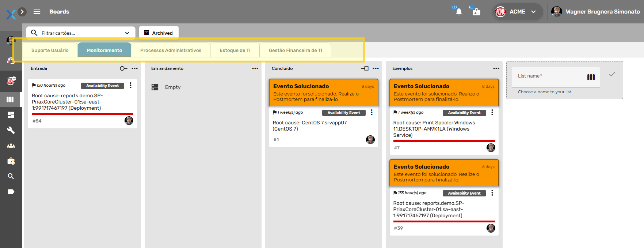Screen dimensions: 644x248
Task: Click the orange Evento Solucionado banner in Concluído
Action: [323, 93]
